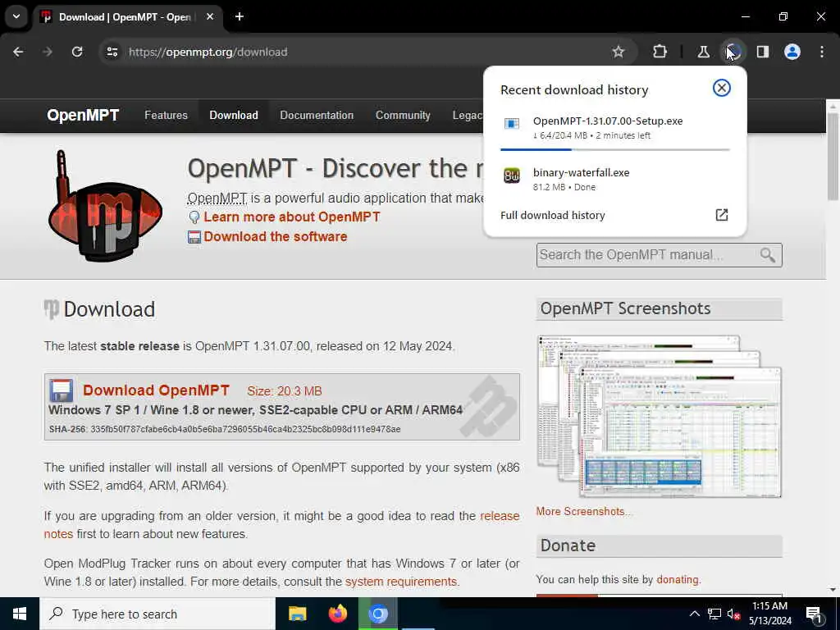Image resolution: width=840 pixels, height=630 pixels.
Task: Open the Extensions puzzle icon
Action: 660,52
